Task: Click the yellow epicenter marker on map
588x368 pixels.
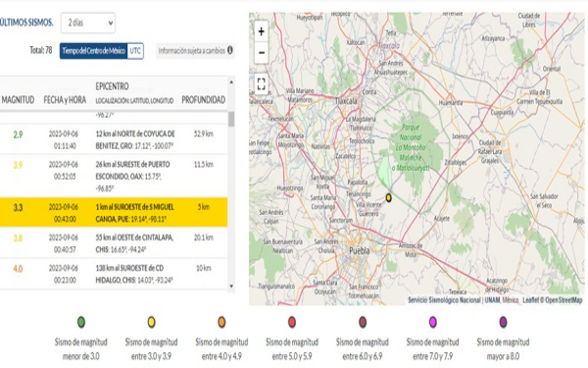Action: click(x=389, y=197)
